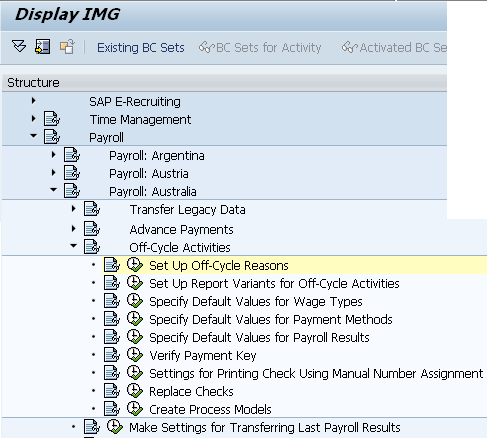This screenshot has width=487, height=442.
Task: Open documentation icon beside Verify Payment Key
Action: point(112,355)
